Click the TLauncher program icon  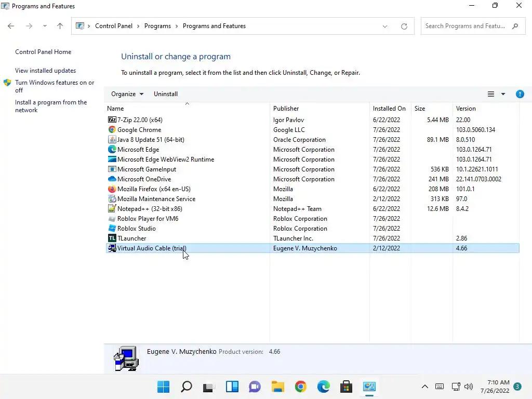pos(112,238)
